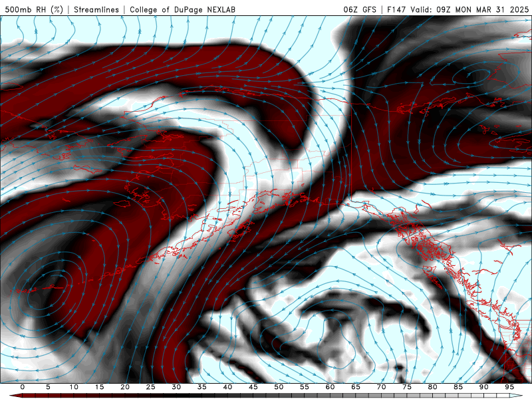Click the dark red low-humidity end of colorbar
The image size is (532, 399).
pos(15,396)
